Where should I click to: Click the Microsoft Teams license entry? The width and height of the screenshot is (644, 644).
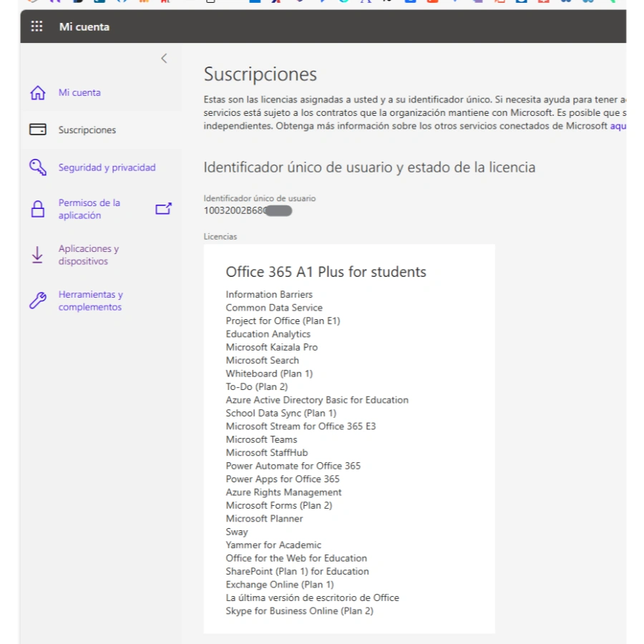coord(261,439)
